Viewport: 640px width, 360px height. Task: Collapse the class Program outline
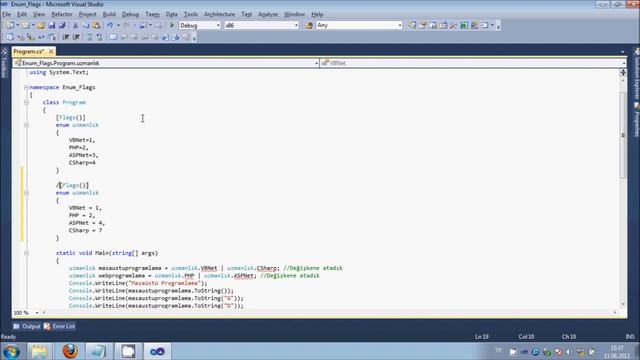26,102
